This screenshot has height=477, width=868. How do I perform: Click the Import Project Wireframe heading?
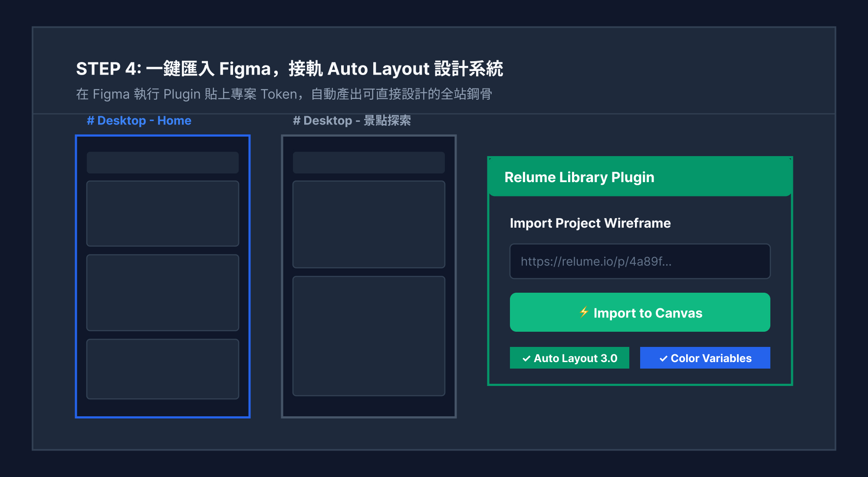click(x=590, y=223)
